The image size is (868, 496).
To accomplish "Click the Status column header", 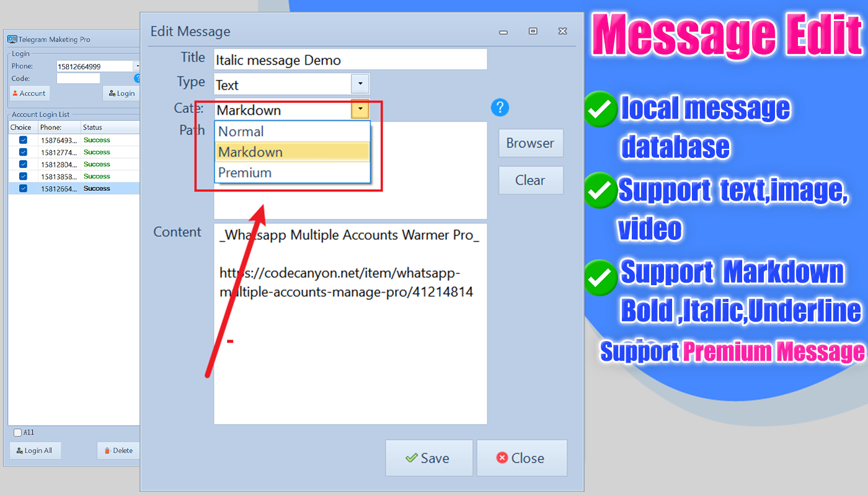I will [x=110, y=127].
